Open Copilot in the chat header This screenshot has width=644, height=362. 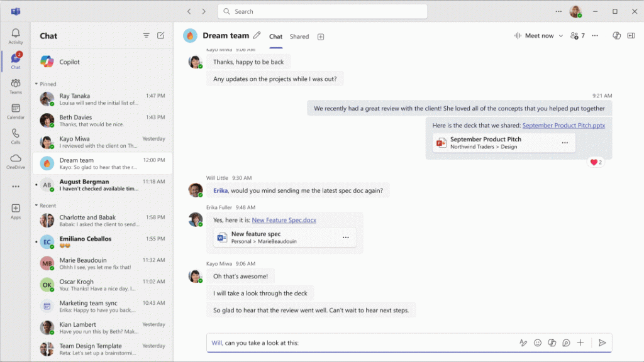[x=616, y=36]
